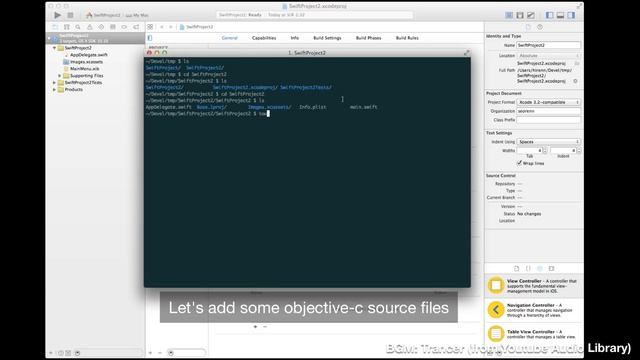Switch to the General tab
This screenshot has height=360, width=640.
pyautogui.click(x=229, y=38)
